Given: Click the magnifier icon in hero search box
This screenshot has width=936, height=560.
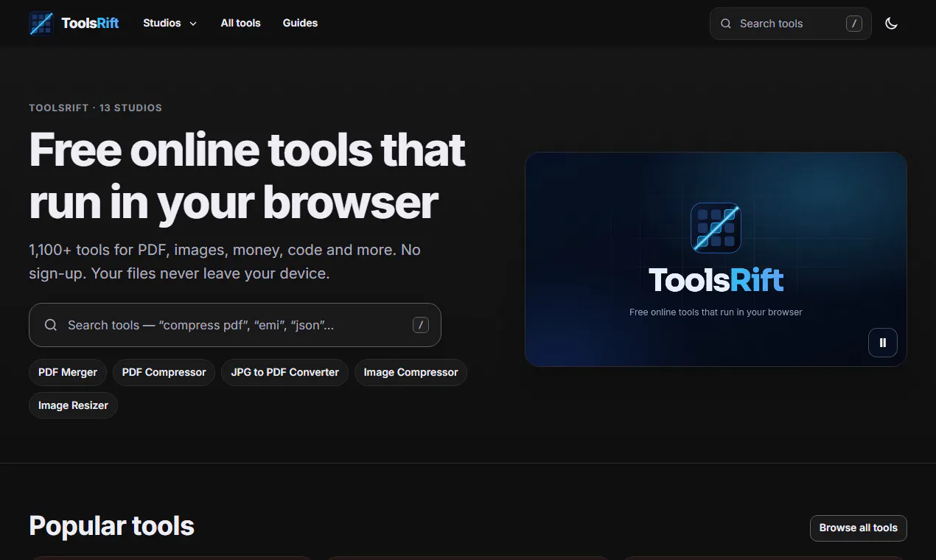Looking at the screenshot, I should [51, 325].
